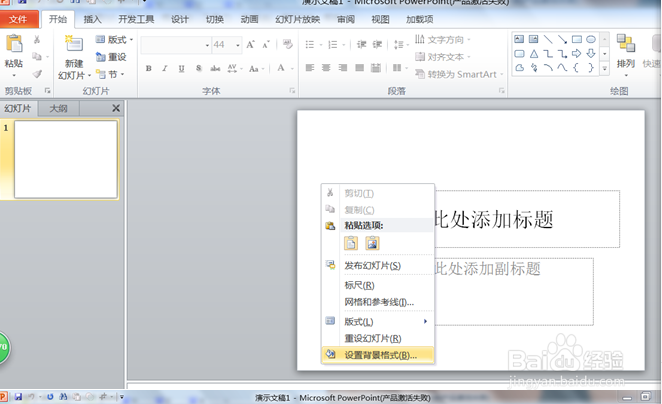Switch to the 切换 Transitions tab
This screenshot has height=404, width=662.
(x=214, y=19)
